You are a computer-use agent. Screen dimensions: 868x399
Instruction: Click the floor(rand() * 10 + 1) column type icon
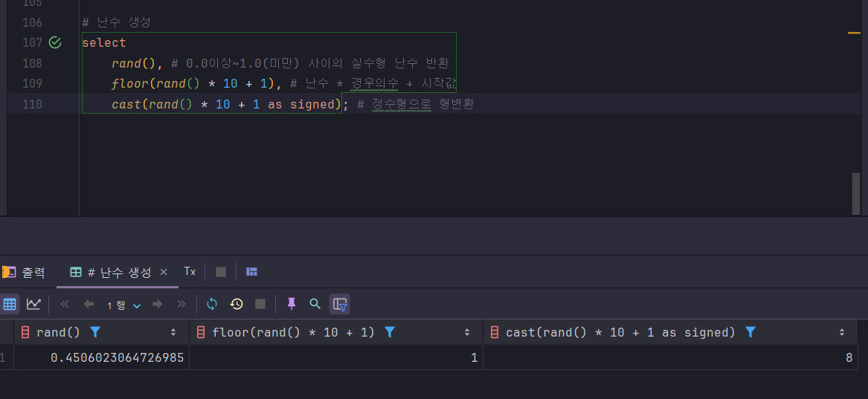201,332
